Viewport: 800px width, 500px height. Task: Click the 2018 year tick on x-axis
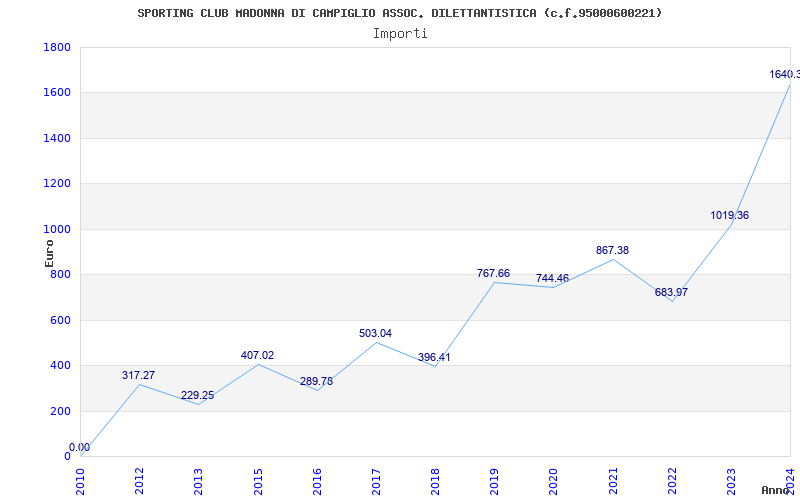click(436, 477)
